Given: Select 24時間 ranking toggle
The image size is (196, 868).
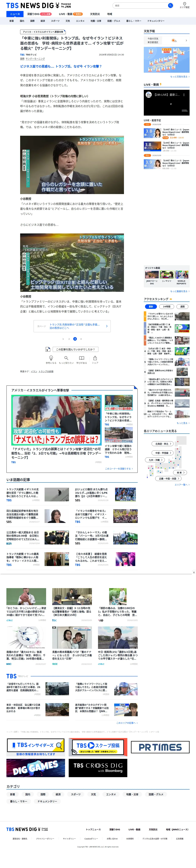Looking at the screenshot, I should tap(167, 307).
